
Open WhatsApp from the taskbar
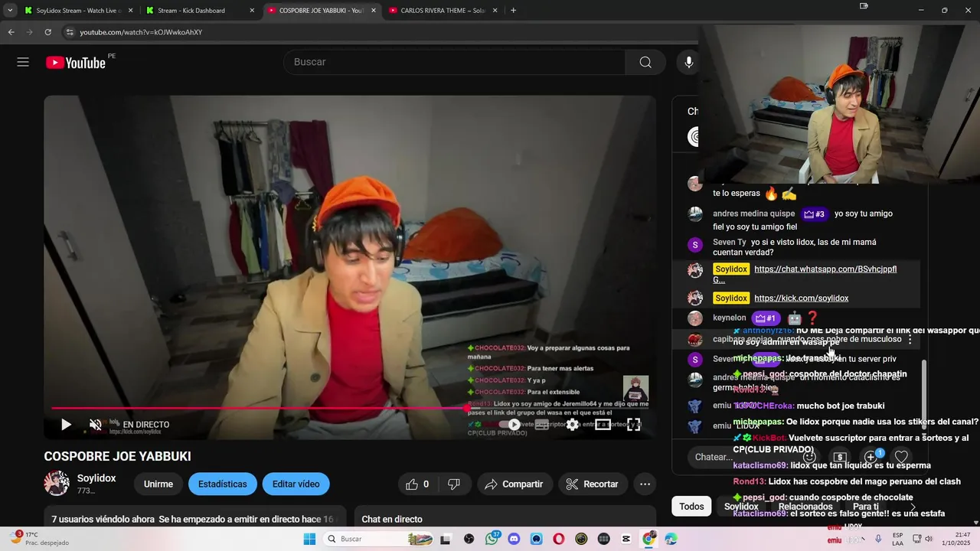(x=491, y=539)
